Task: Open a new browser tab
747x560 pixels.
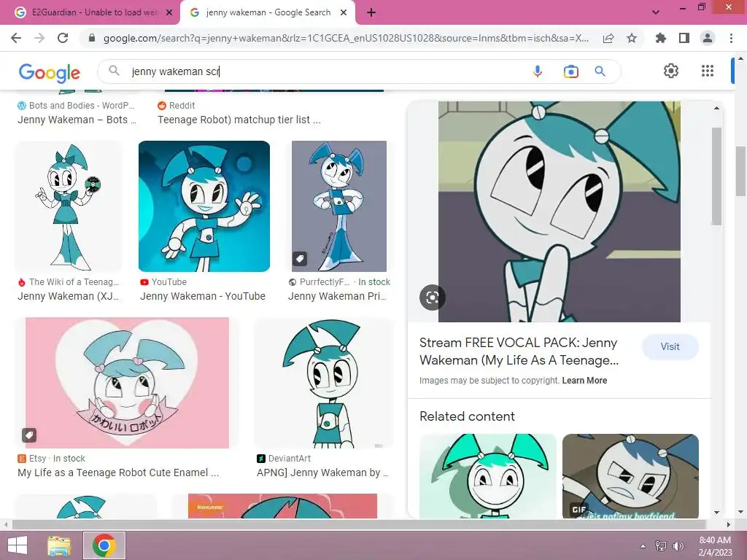Action: 371,12
